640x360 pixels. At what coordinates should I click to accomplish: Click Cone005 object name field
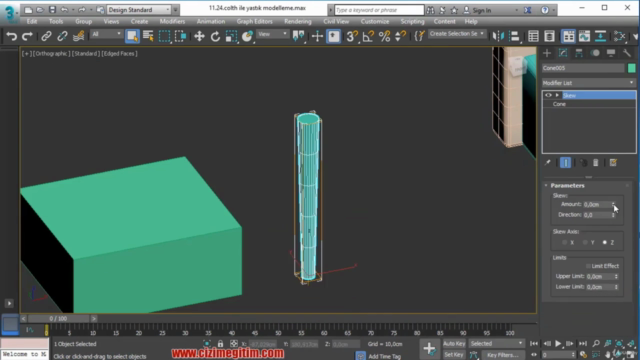583,68
